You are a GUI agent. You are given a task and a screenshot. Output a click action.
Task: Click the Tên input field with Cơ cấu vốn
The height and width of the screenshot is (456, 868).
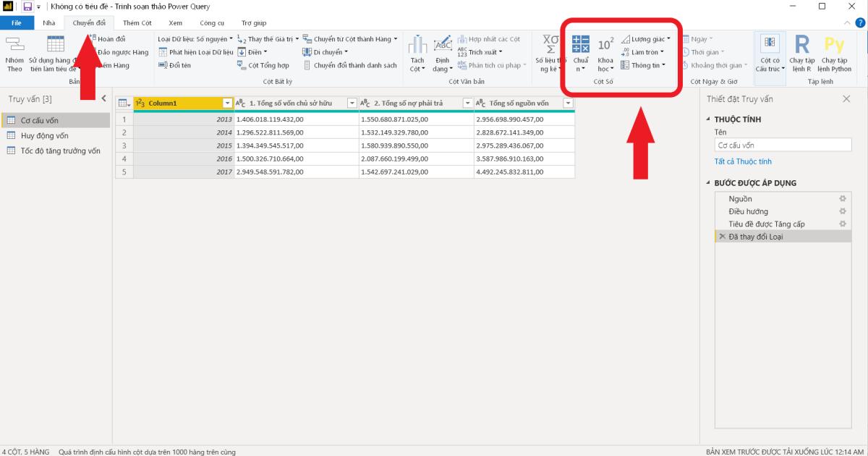783,145
